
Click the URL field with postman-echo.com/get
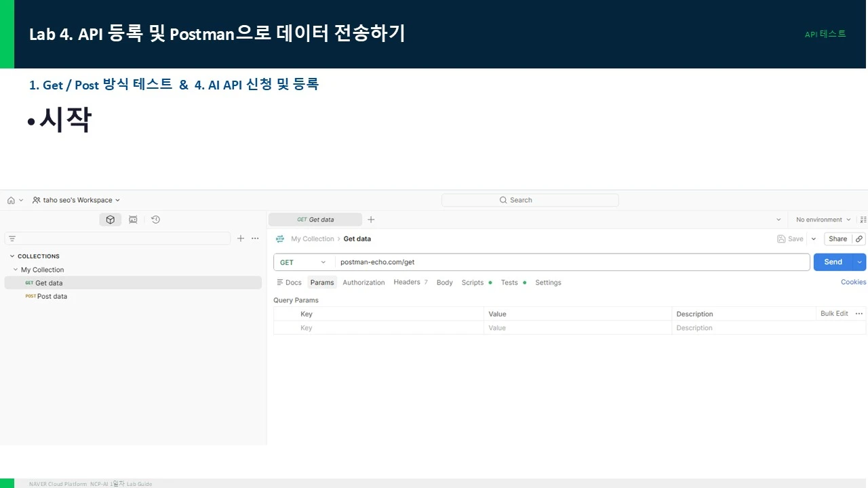(x=572, y=262)
